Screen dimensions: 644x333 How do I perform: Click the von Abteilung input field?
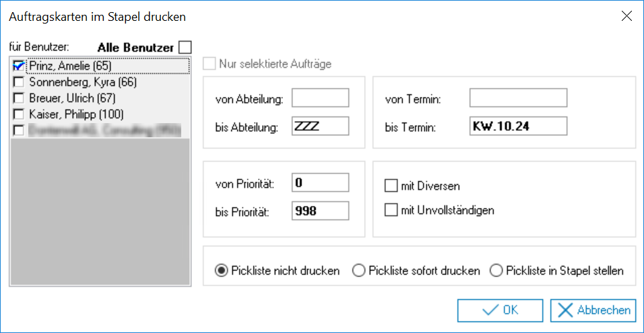click(321, 98)
